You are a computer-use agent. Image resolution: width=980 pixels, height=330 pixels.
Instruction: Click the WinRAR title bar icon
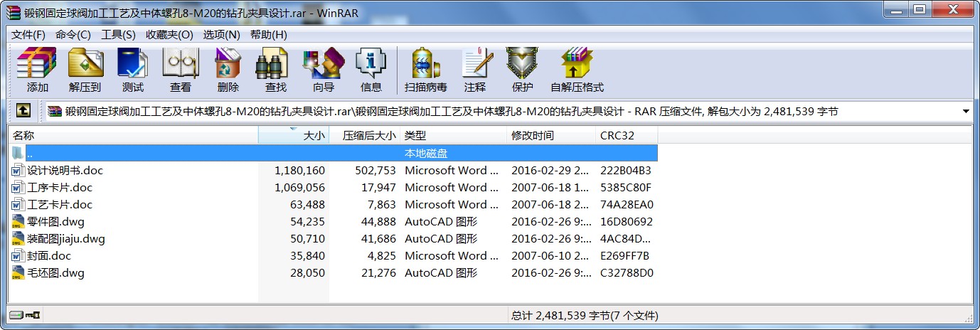click(12, 12)
